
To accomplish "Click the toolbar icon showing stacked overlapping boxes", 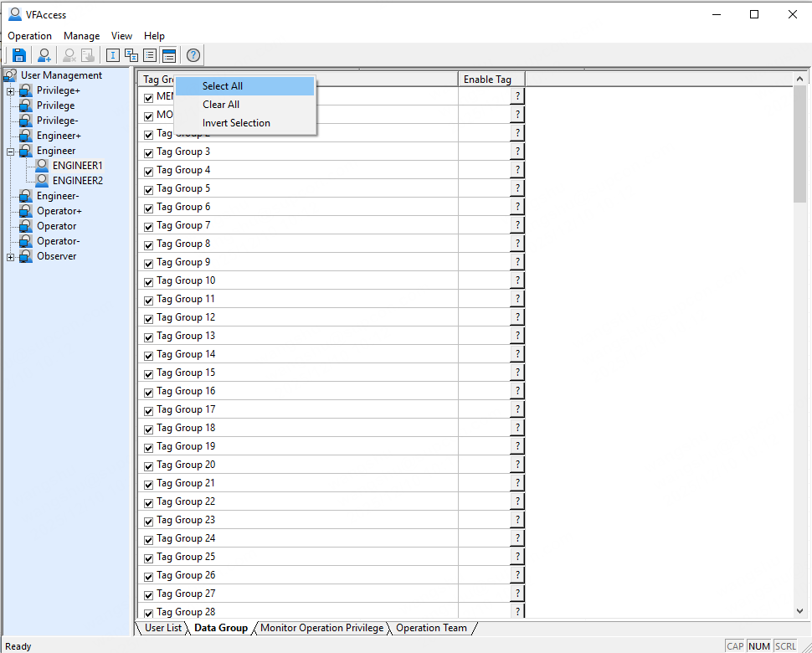I will (x=131, y=55).
